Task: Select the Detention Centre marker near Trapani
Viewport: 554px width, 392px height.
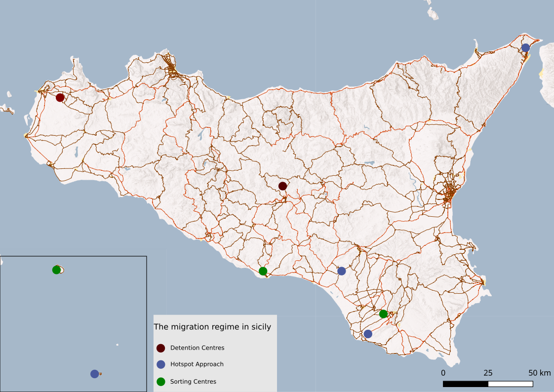Action: 61,97
